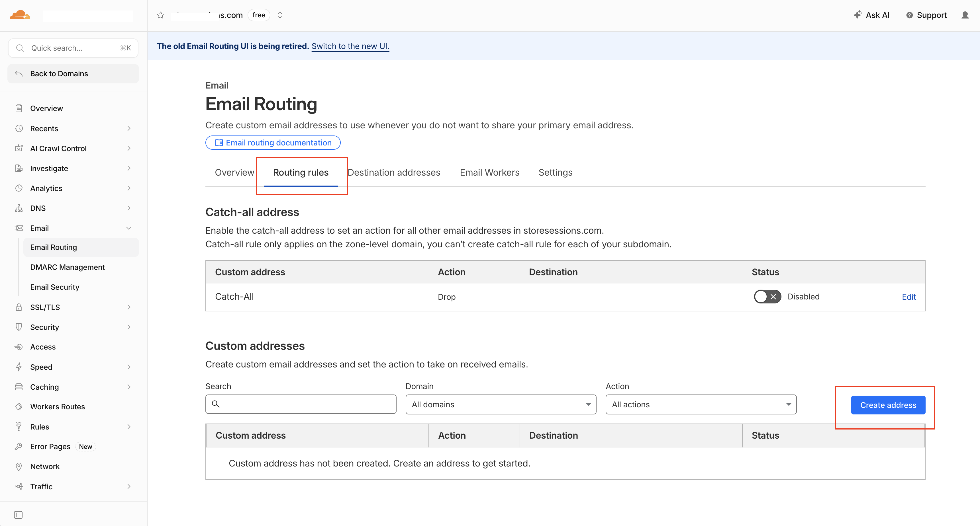Click Switch to the new UI link
The image size is (980, 526).
click(x=350, y=46)
